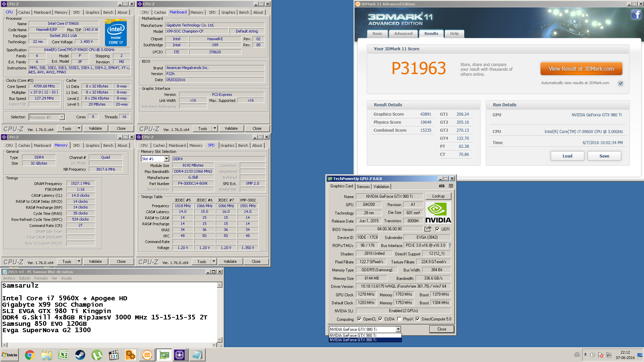Open 3DMark Basic tab

click(x=377, y=34)
